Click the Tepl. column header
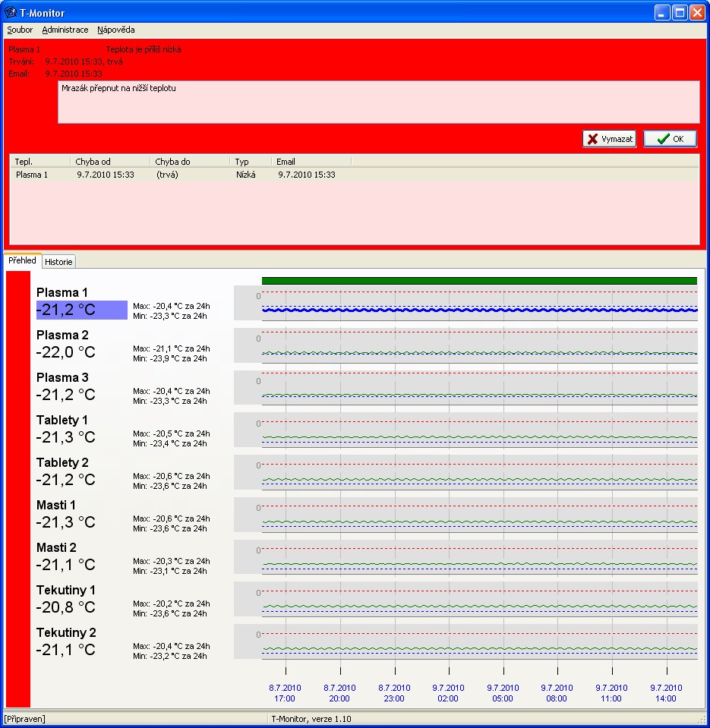Viewport: 710px width, 728px height. tap(40, 162)
